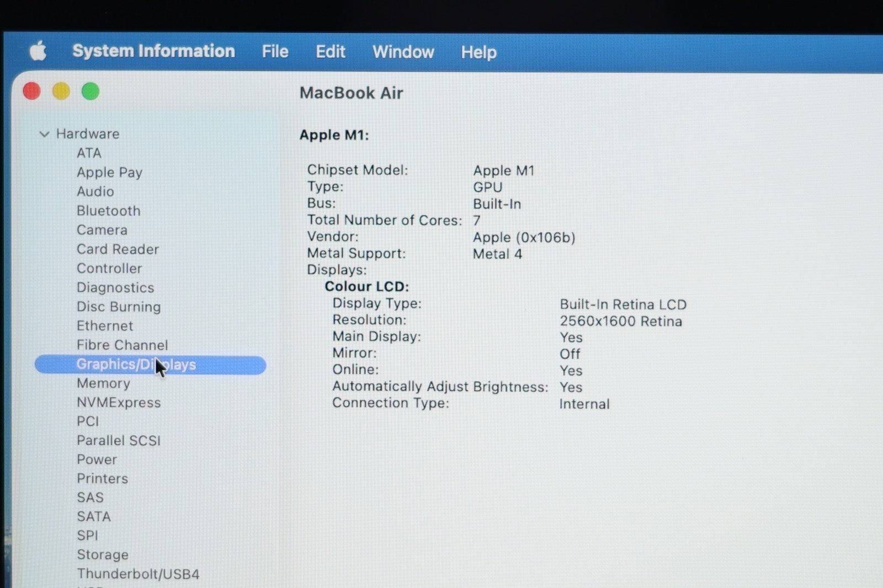Choose Thunderbolt/USB4 in the sidebar
Screen dimensions: 883x588
click(138, 574)
